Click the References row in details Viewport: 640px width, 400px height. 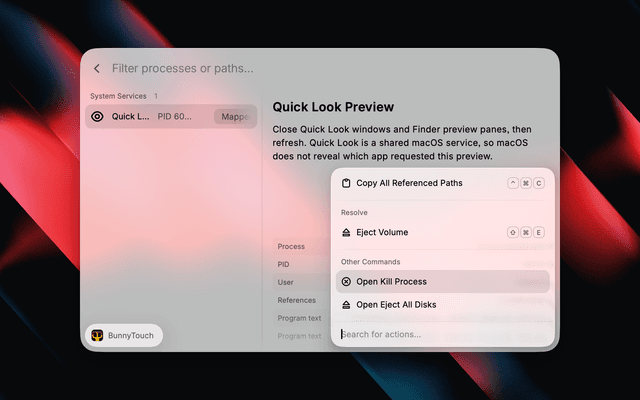[297, 300]
